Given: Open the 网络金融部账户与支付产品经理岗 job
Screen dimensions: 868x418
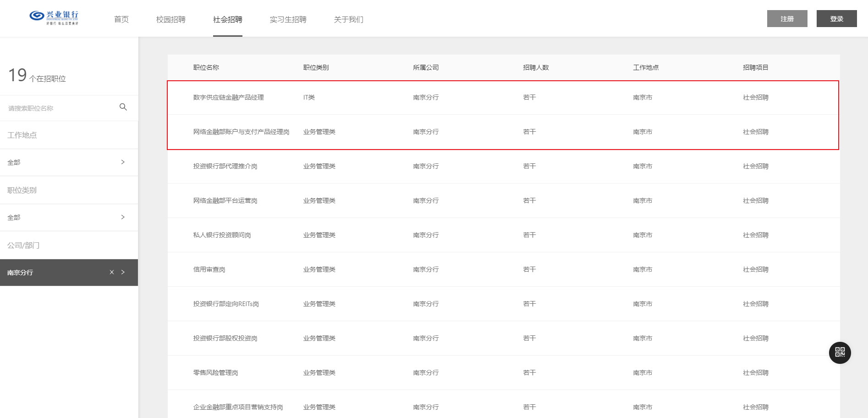Looking at the screenshot, I should (241, 132).
